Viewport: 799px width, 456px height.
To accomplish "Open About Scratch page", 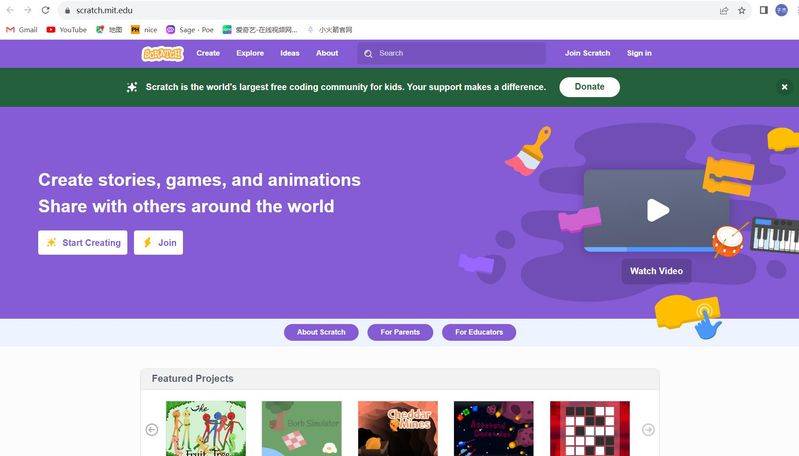I will click(x=321, y=332).
